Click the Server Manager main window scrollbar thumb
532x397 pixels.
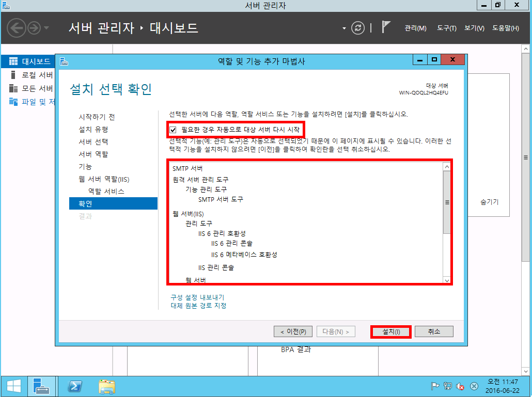point(526,157)
